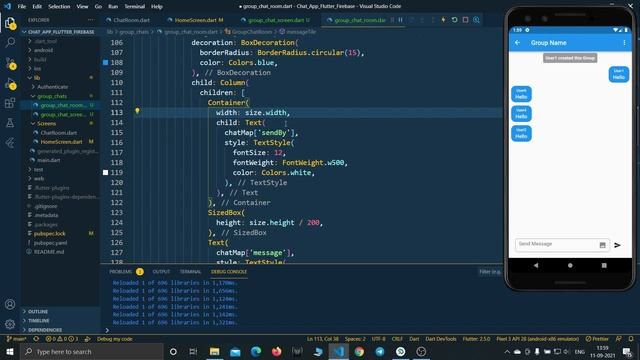Tap the Android back navigation button
Screen dimensions: 640x360
(x=536, y=265)
